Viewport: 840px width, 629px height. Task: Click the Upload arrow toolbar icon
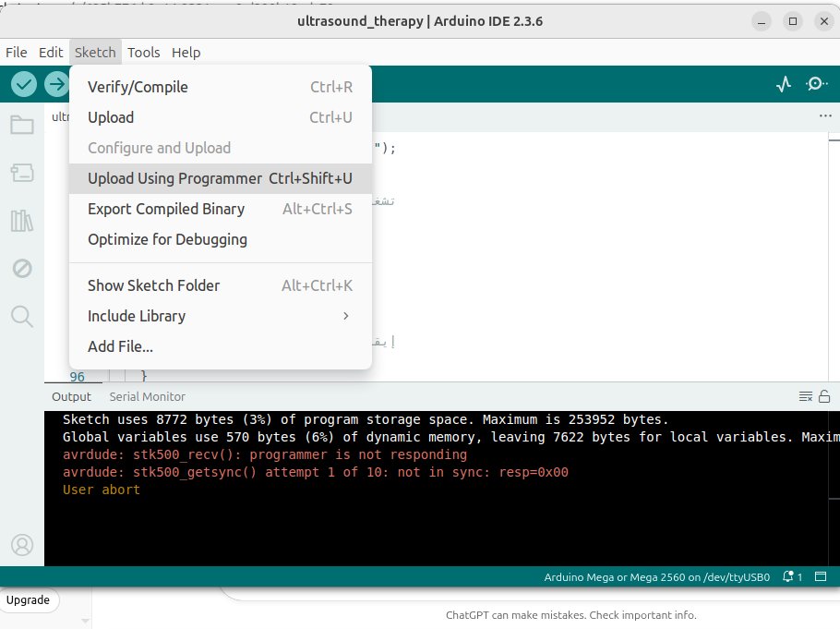tap(57, 84)
